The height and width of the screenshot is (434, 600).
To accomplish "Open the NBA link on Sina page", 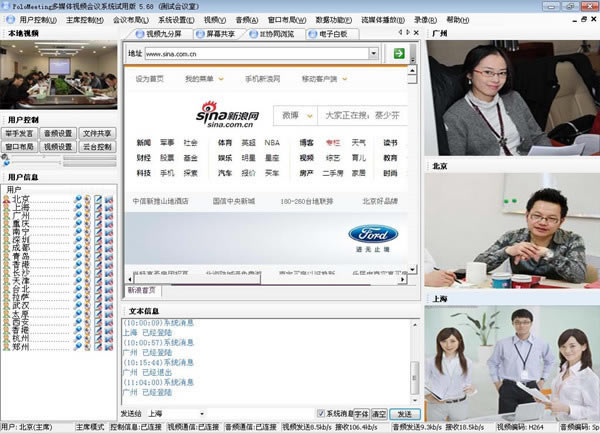I will click(x=272, y=143).
